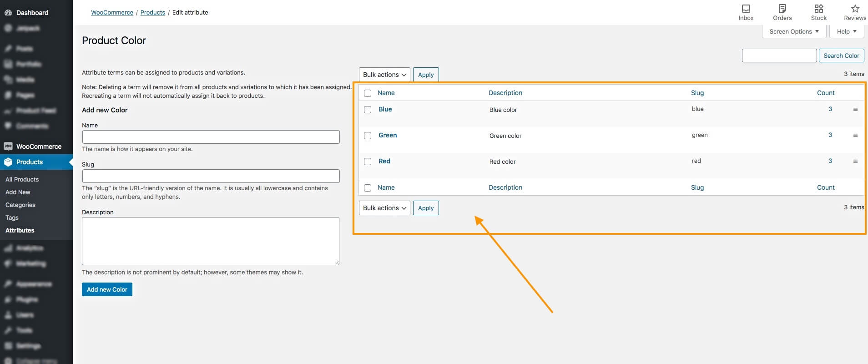Click the WooCommerce logo icon in sidebar
The image size is (868, 364).
pos(8,147)
